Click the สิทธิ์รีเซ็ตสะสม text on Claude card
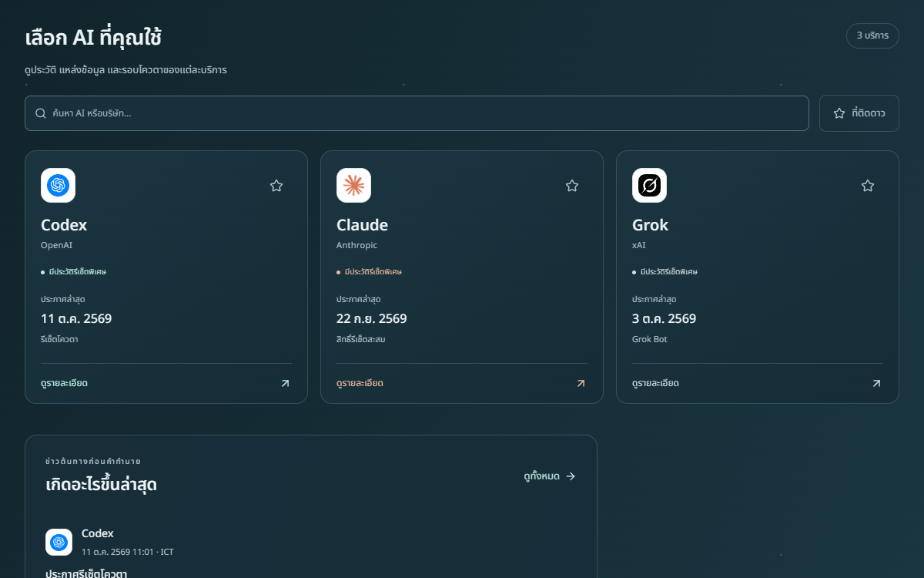 coord(361,339)
